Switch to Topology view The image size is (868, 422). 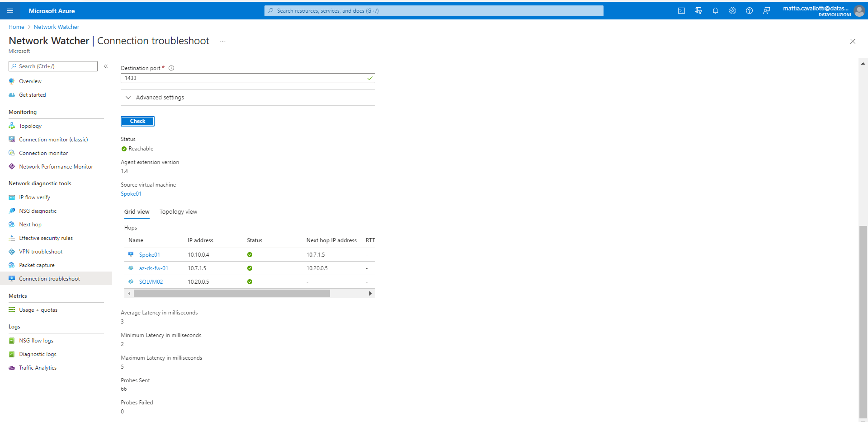tap(178, 211)
